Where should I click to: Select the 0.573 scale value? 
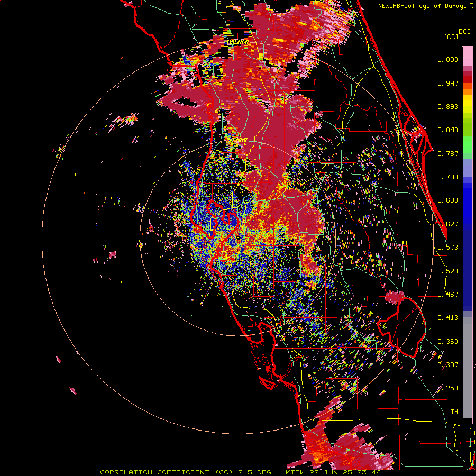pos(448,248)
